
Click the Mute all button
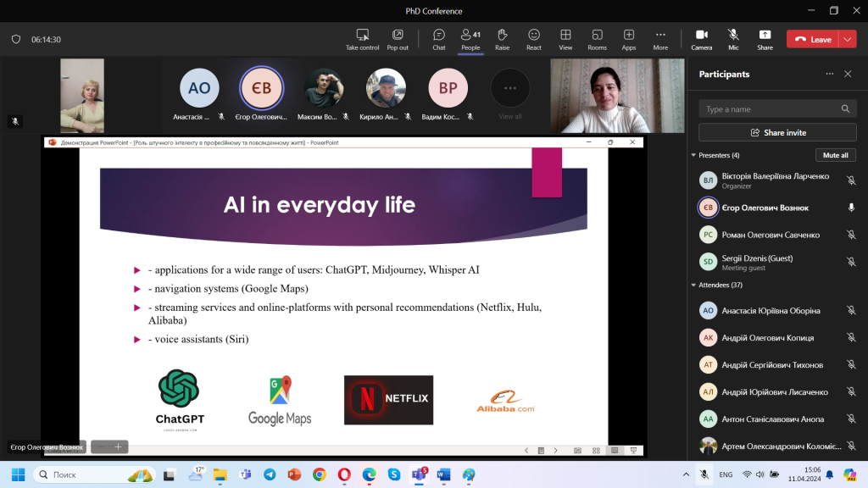[836, 155]
